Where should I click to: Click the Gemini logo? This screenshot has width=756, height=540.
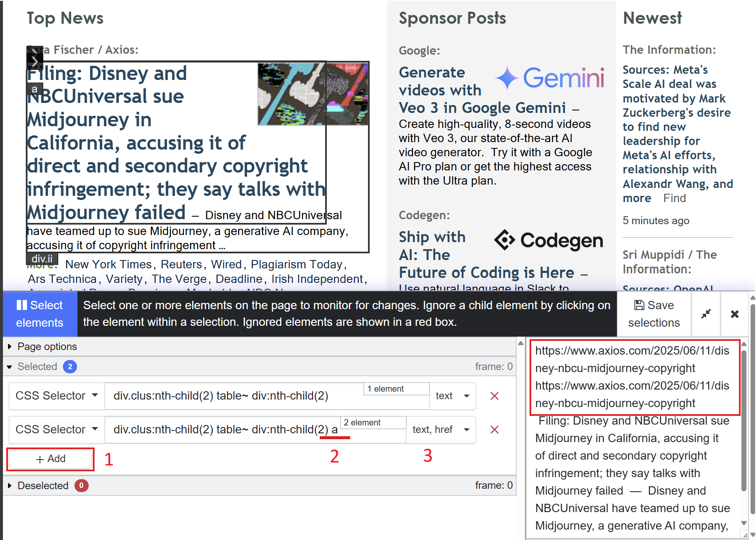(x=550, y=78)
